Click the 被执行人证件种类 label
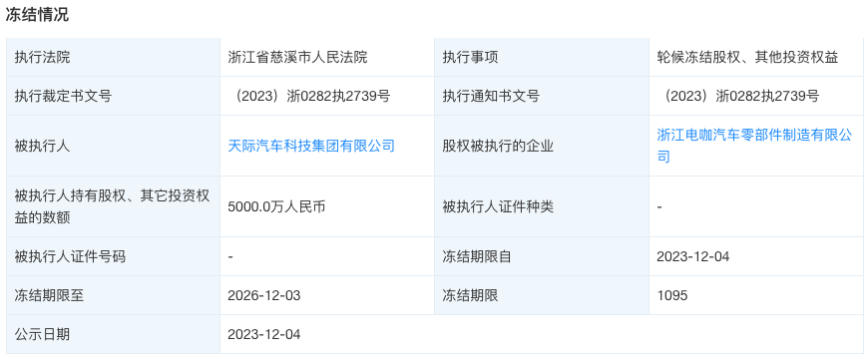The height and width of the screenshot is (359, 868). (498, 206)
